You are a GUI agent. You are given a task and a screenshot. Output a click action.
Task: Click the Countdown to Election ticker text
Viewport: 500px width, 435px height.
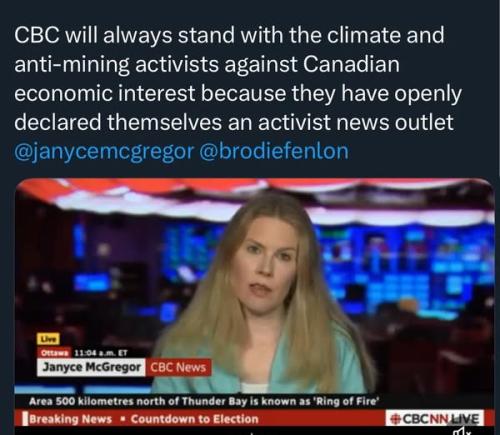click(195, 419)
